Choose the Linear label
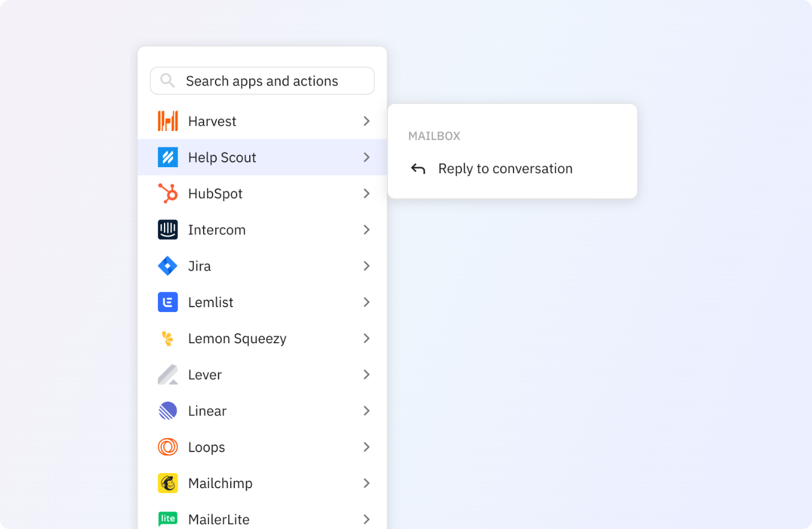 [x=207, y=411]
